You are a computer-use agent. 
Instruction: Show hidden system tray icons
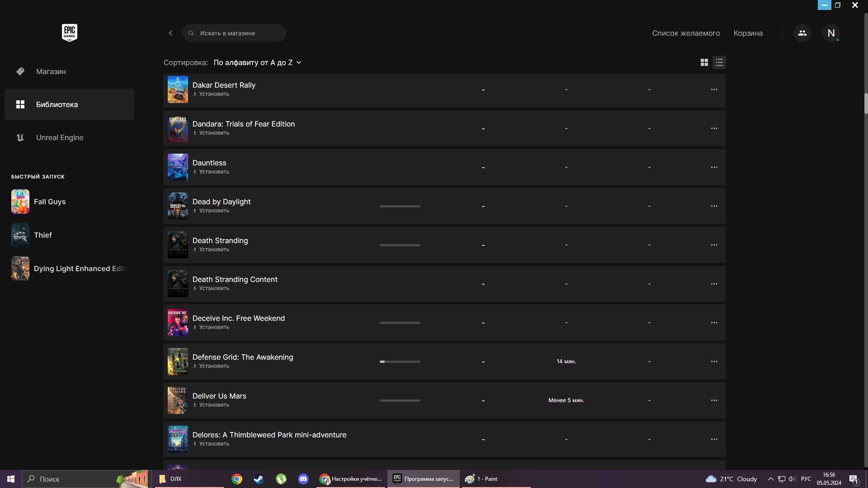point(770,479)
